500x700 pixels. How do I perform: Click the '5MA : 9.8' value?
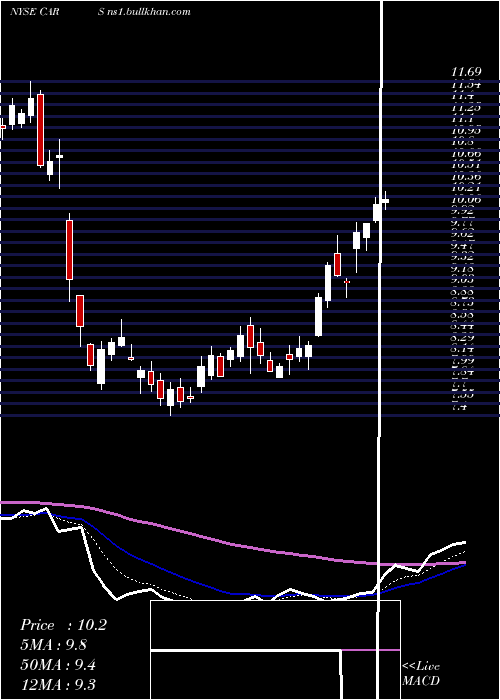[x=54, y=645]
